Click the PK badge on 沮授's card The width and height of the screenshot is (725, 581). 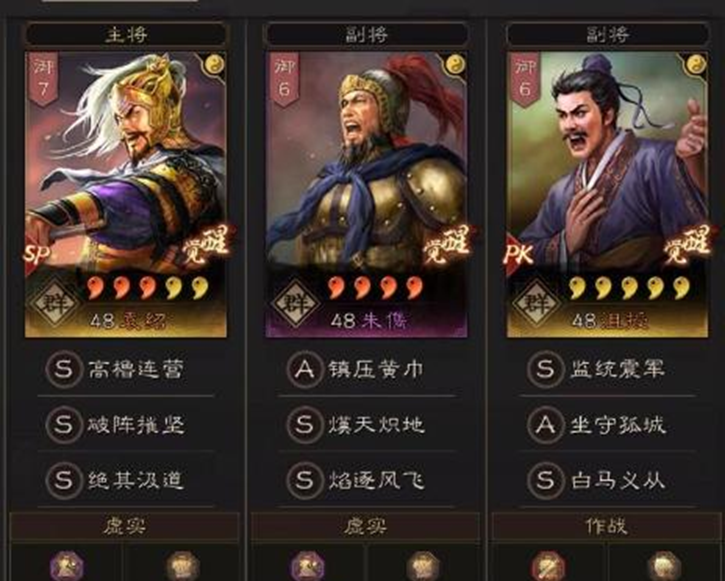point(519,254)
